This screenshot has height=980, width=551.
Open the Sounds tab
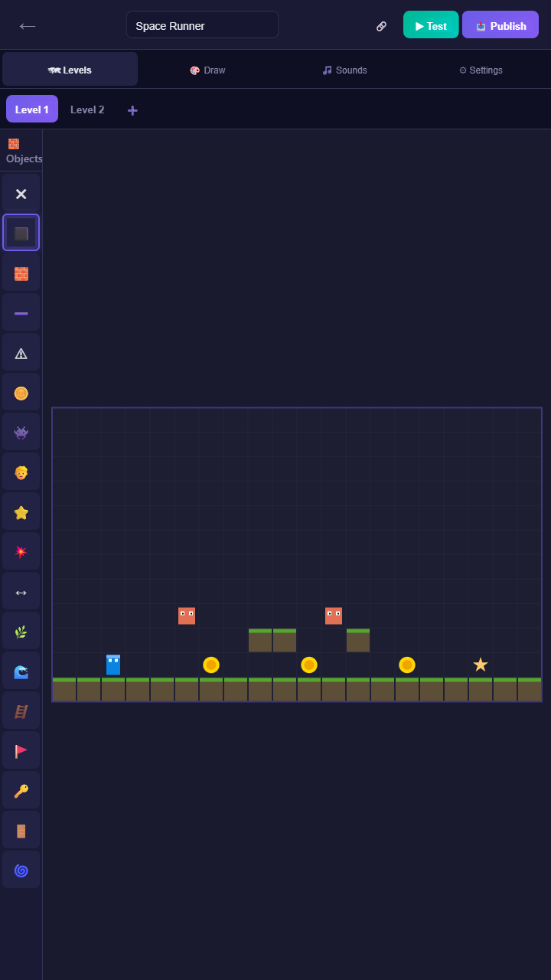(x=344, y=70)
